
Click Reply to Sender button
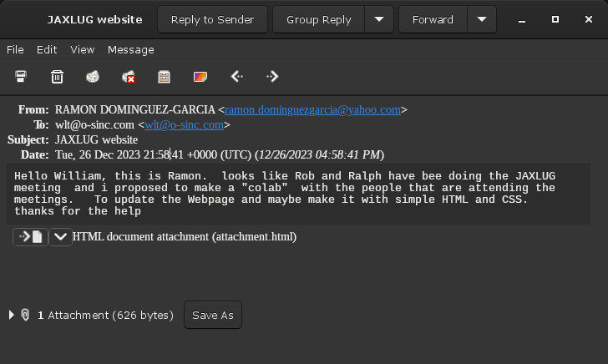pyautogui.click(x=212, y=19)
